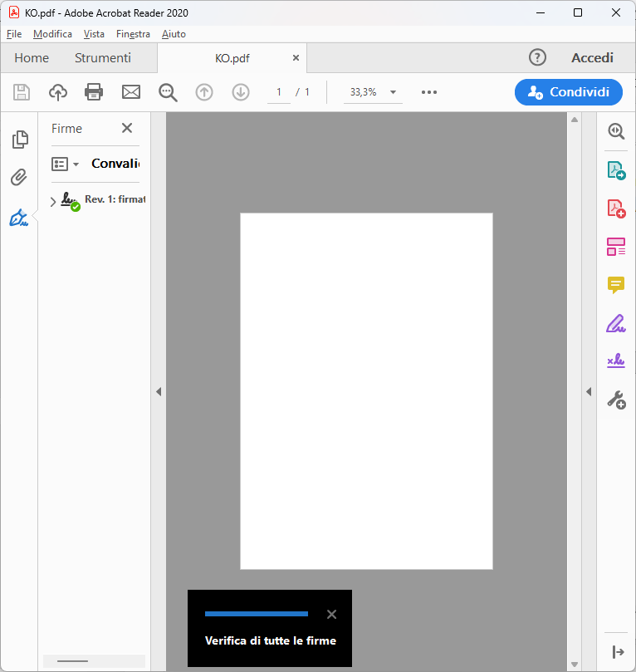
Task: Show page thumbnails panel icon
Action: (19, 140)
